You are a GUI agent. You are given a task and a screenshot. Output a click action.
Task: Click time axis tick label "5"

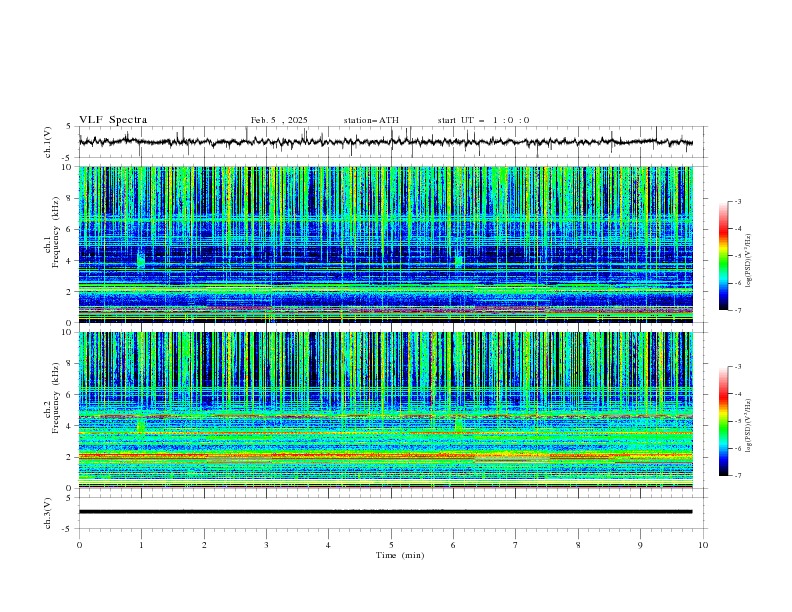391,545
